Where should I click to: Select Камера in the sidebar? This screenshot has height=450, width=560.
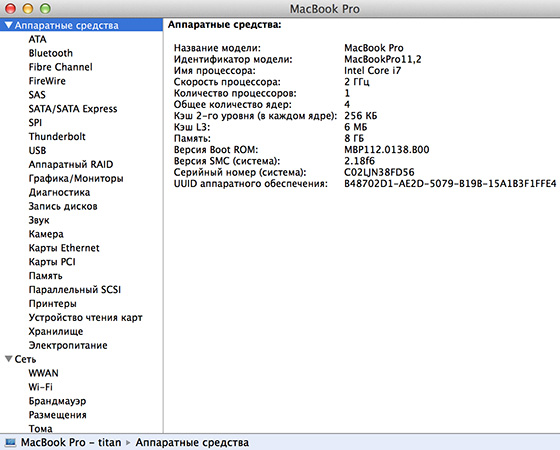[46, 234]
